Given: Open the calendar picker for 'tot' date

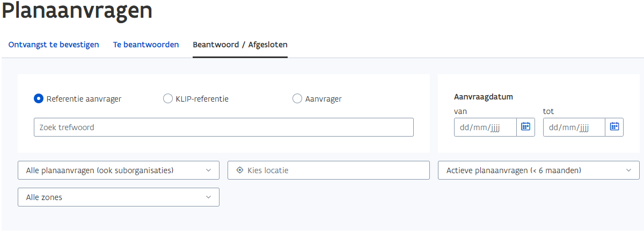Looking at the screenshot, I should (614, 127).
